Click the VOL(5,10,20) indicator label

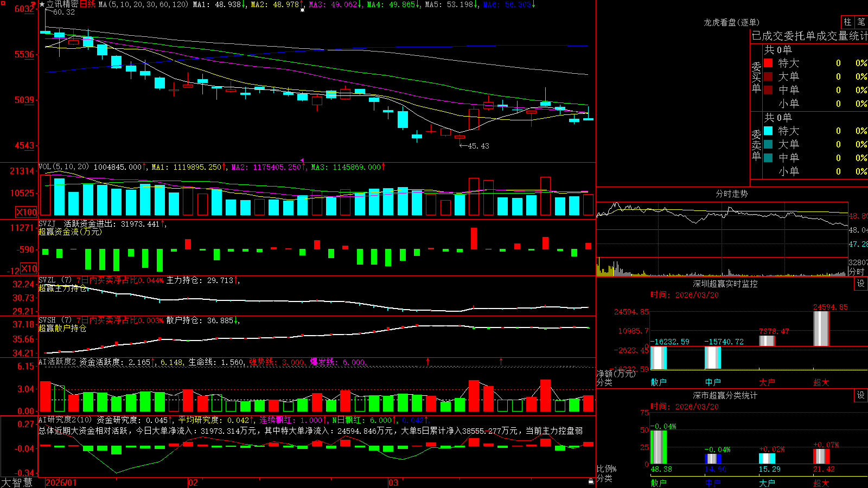click(63, 167)
